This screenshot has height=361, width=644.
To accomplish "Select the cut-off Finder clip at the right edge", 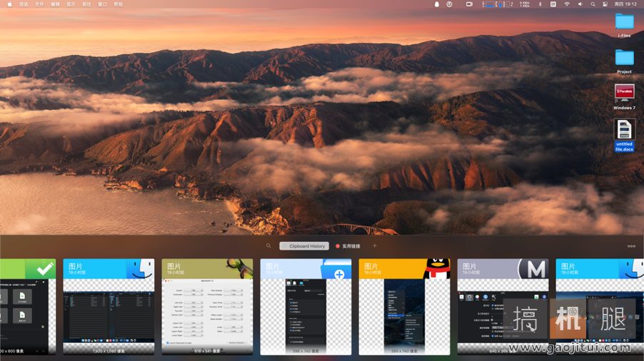I will click(600, 307).
